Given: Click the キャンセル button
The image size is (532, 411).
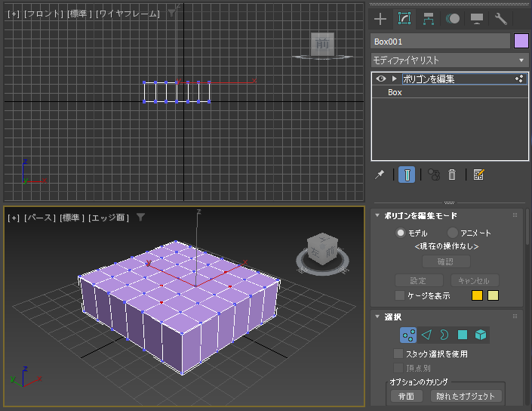Looking at the screenshot, I should [475, 280].
